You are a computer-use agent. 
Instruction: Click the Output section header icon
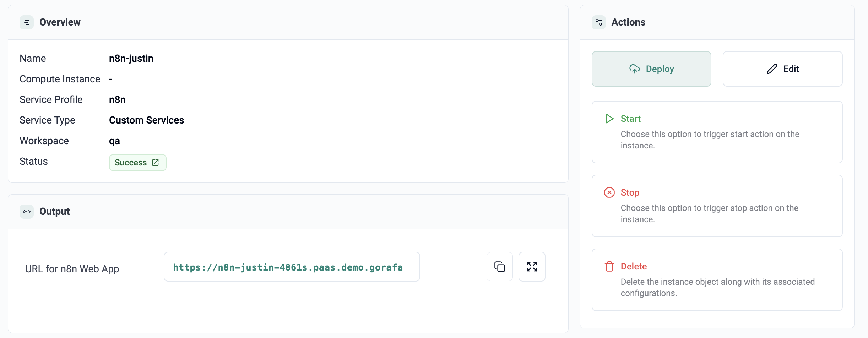click(27, 212)
